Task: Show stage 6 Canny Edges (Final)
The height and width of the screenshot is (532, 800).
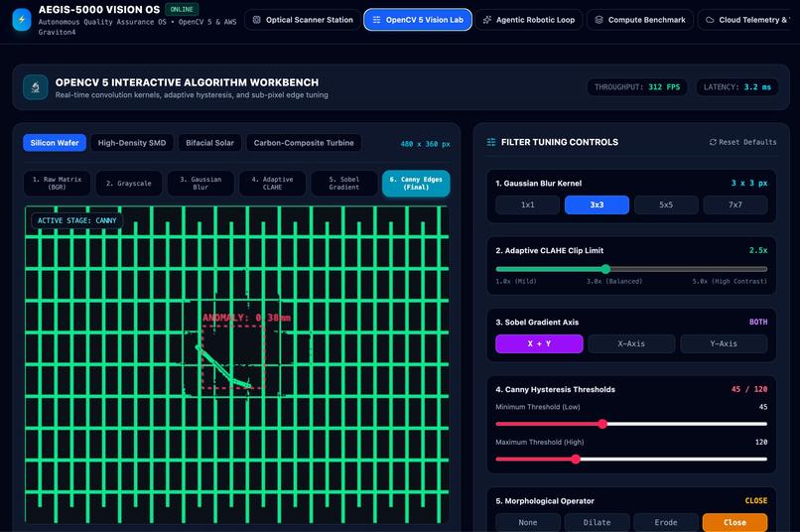Action: click(416, 183)
